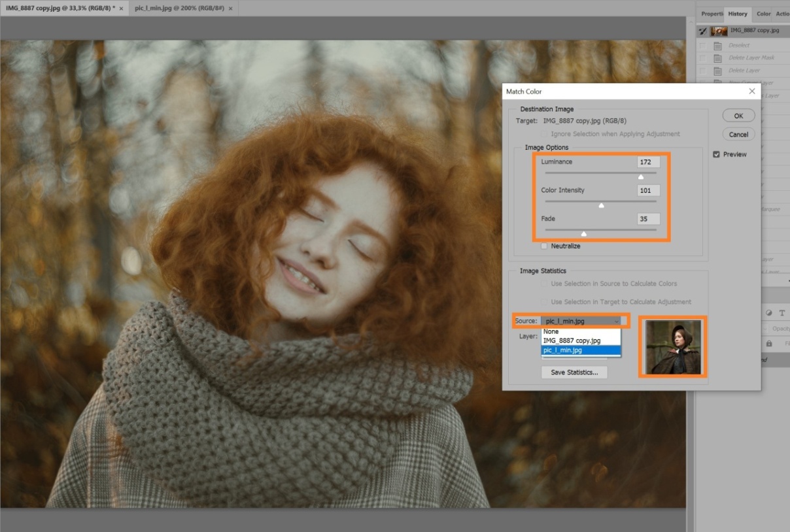The height and width of the screenshot is (532, 790).
Task: Click the IMG_8887 copy.jpg history snapshot thumbnail
Action: pos(719,31)
